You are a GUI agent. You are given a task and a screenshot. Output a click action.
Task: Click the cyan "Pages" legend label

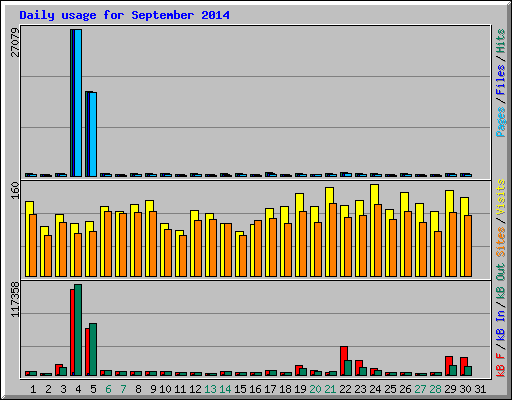(501, 122)
